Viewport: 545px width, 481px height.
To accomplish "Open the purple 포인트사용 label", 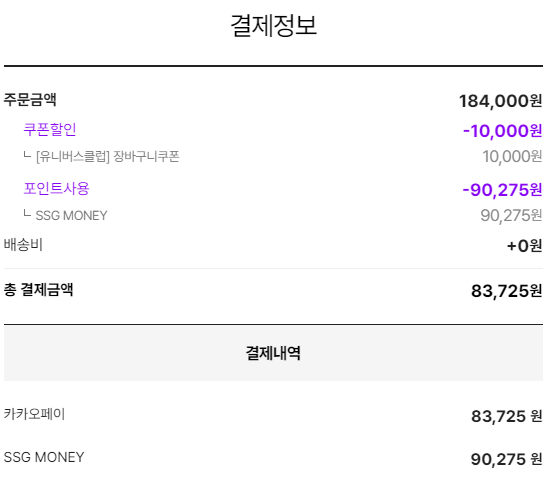I will 56,189.
